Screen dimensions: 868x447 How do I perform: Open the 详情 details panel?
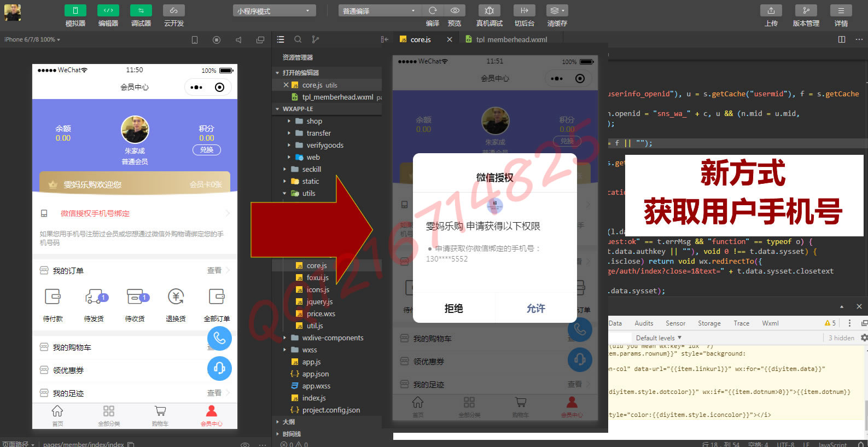coord(841,10)
